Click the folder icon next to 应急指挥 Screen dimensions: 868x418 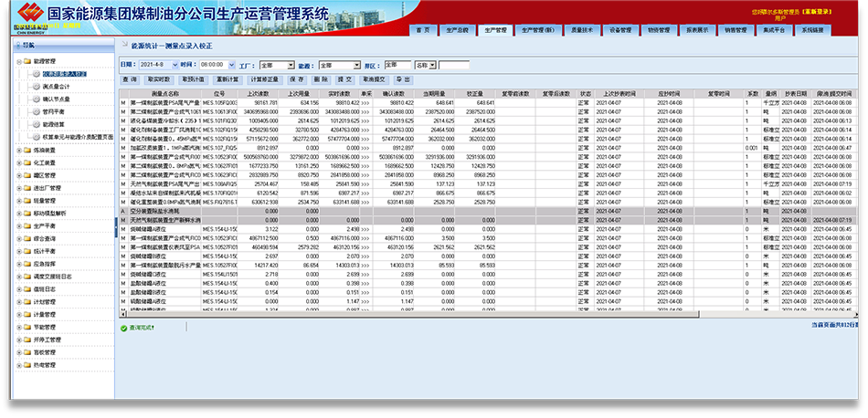[x=27, y=265]
